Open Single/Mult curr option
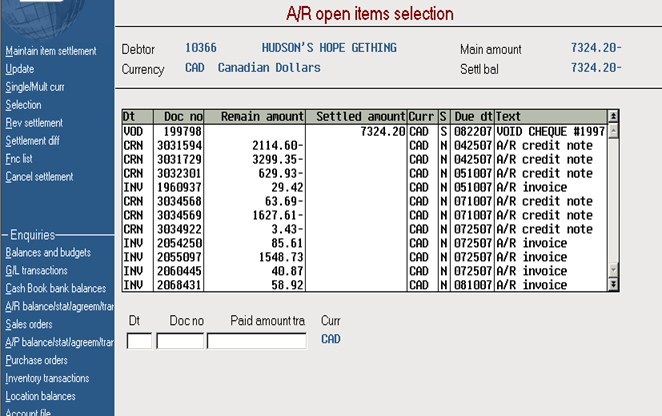 pos(35,87)
